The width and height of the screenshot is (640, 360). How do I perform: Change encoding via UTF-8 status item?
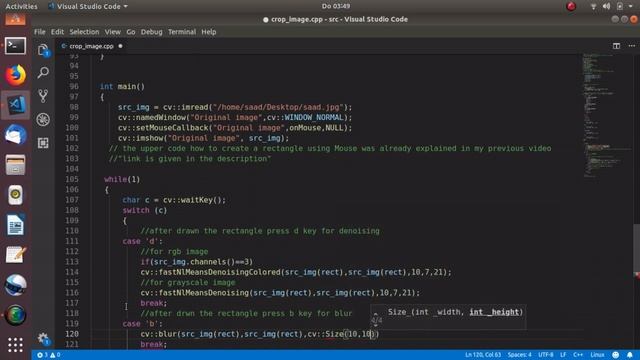(x=545, y=355)
